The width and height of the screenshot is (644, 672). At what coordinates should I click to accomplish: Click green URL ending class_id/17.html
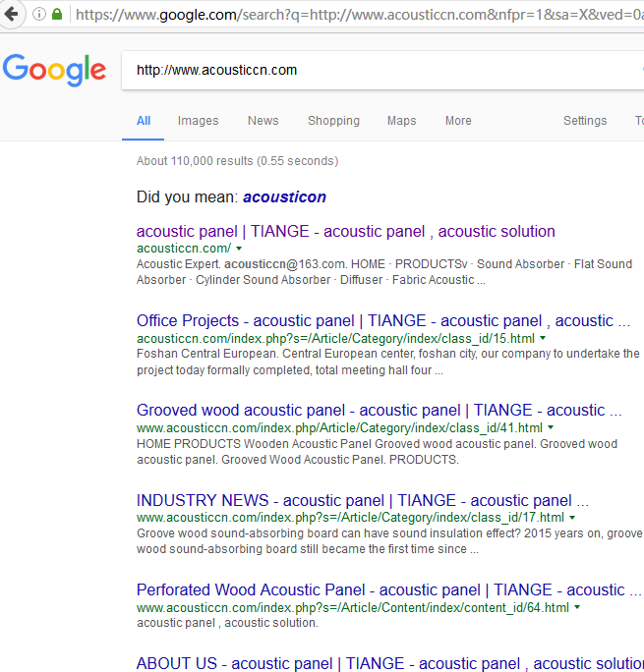click(x=350, y=518)
